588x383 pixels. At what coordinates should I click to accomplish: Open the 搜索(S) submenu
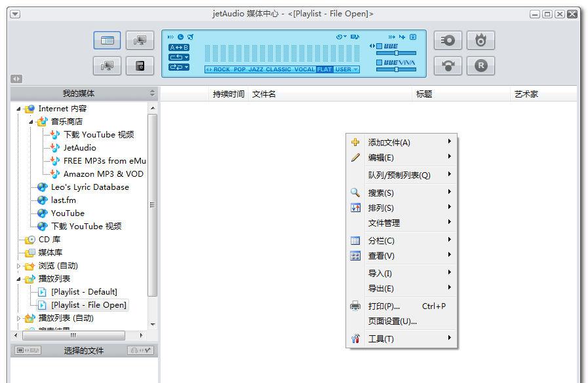pyautogui.click(x=401, y=192)
